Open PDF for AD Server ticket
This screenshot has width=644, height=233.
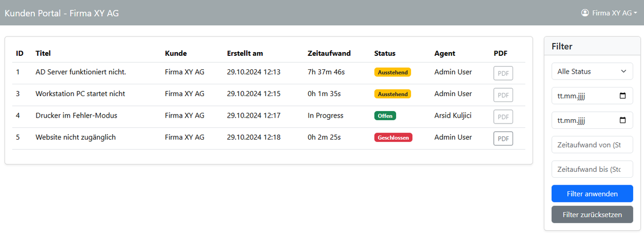(503, 74)
